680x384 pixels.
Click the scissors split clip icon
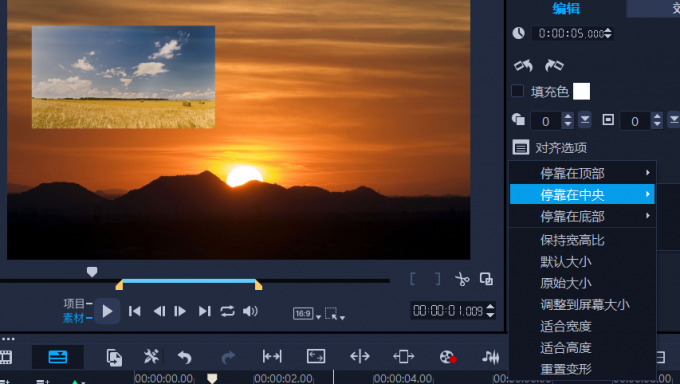(462, 279)
